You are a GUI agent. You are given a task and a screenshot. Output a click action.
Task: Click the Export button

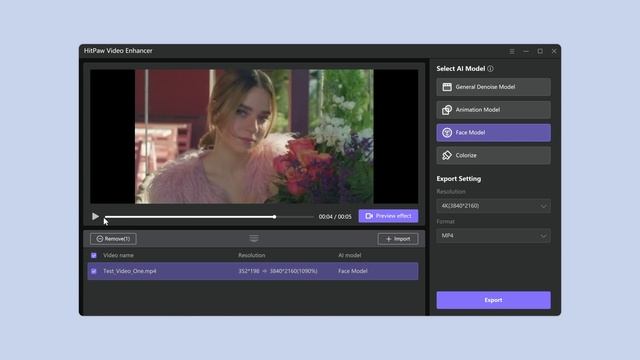coord(493,300)
